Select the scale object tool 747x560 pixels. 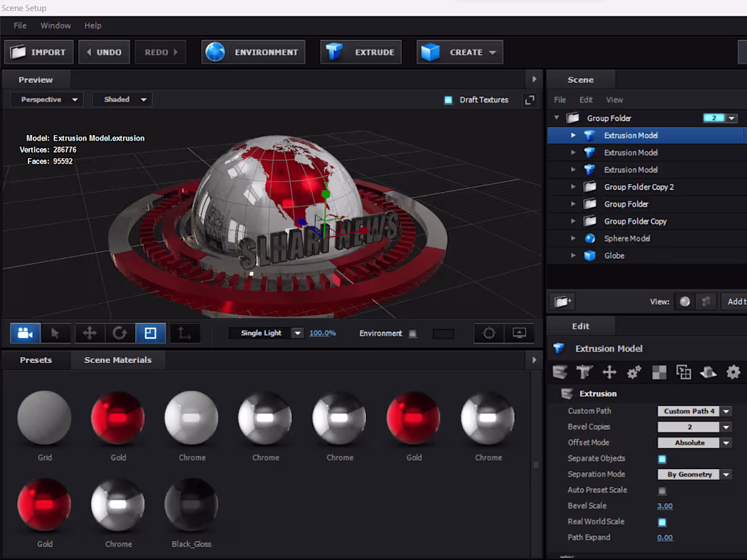click(151, 333)
